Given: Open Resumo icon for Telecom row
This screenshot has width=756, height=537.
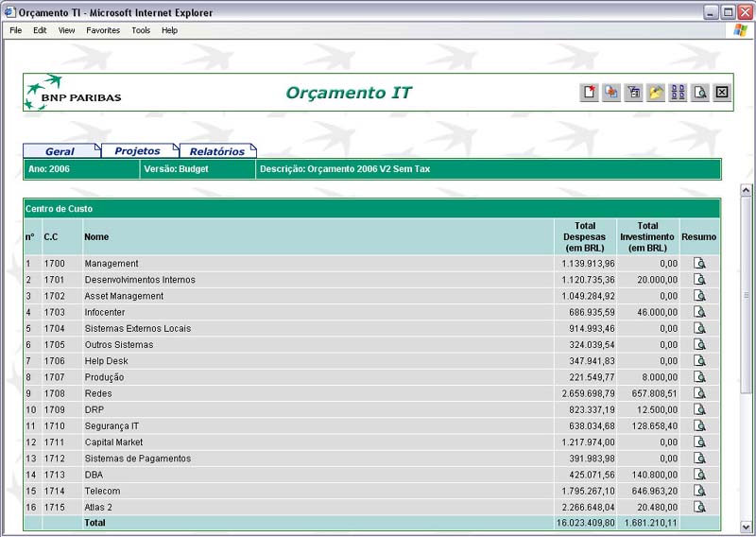Looking at the screenshot, I should point(699,491).
